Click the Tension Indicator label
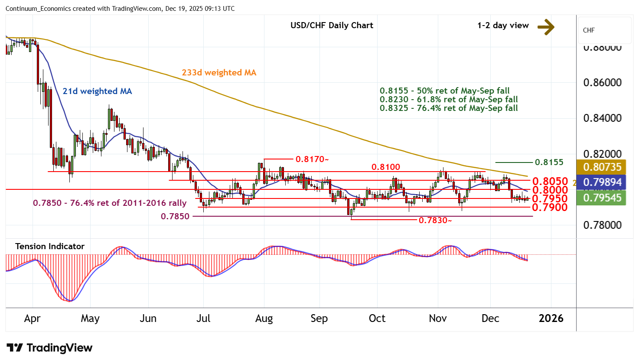The image size is (639, 364). tap(50, 246)
